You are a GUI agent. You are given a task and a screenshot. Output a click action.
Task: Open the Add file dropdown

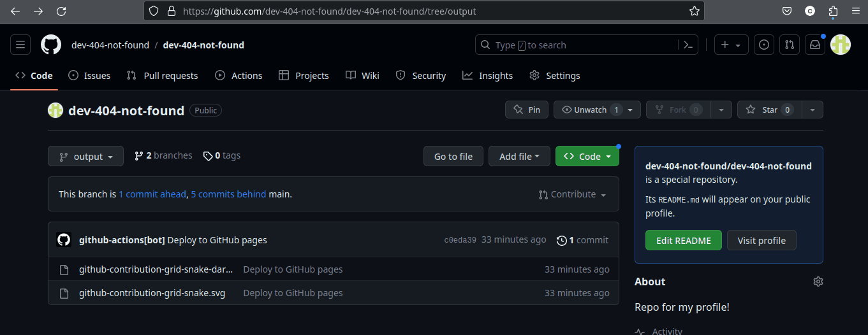519,157
